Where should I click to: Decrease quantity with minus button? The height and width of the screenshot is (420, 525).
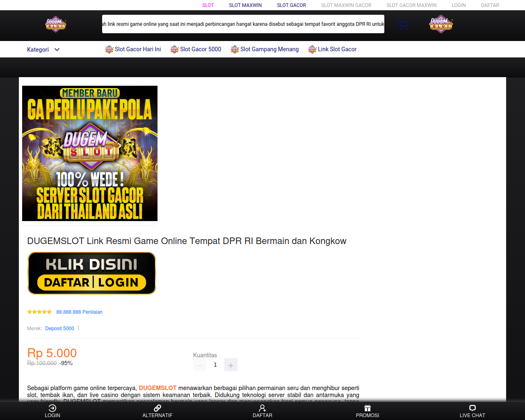click(200, 365)
